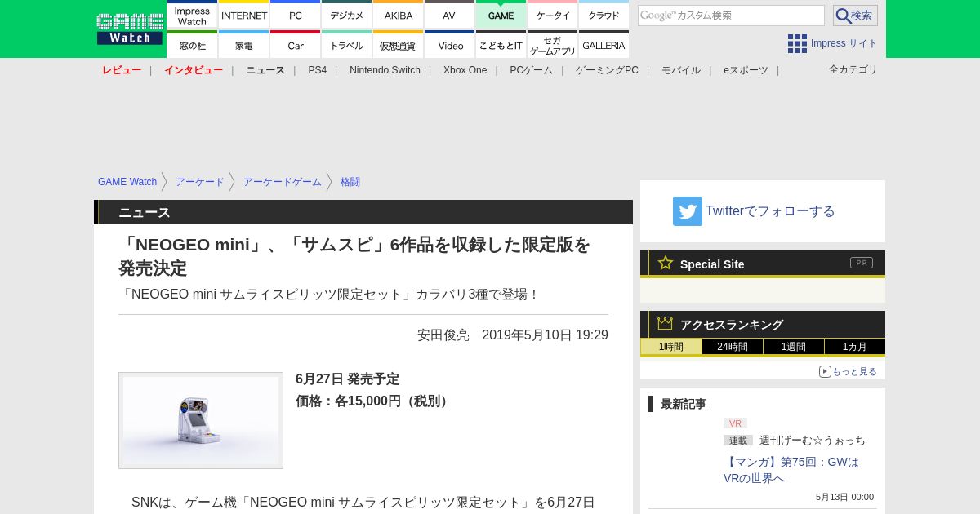Image resolution: width=980 pixels, height=514 pixels.
Task: Open the PCゲーム category
Action: [531, 70]
